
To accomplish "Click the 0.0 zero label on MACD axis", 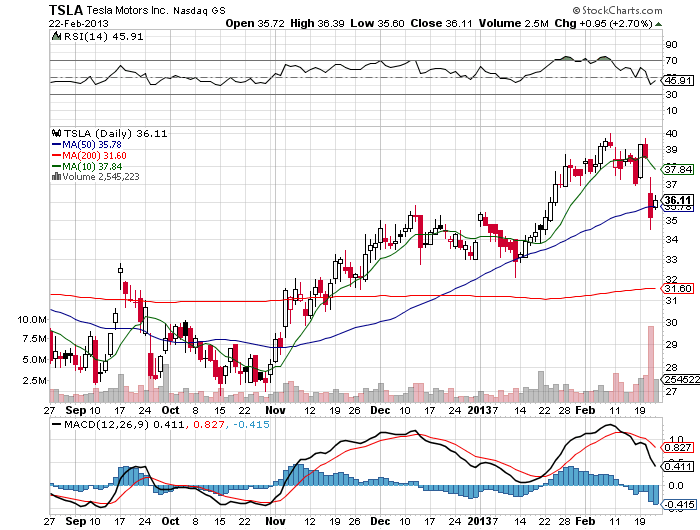I will [676, 485].
